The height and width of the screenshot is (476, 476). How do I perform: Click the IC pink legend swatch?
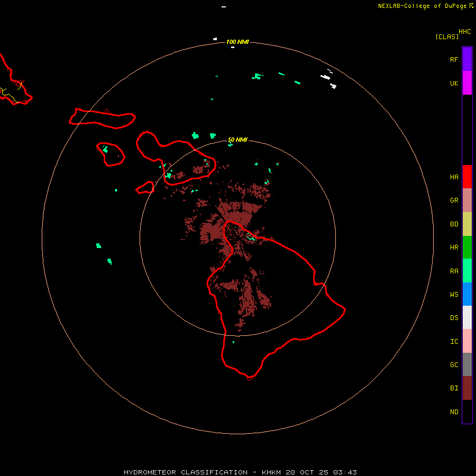click(467, 341)
